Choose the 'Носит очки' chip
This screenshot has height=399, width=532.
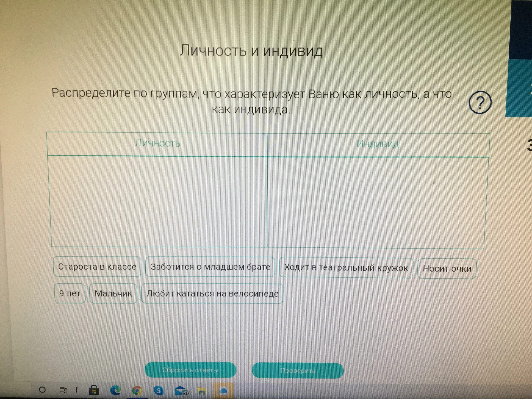click(x=447, y=269)
